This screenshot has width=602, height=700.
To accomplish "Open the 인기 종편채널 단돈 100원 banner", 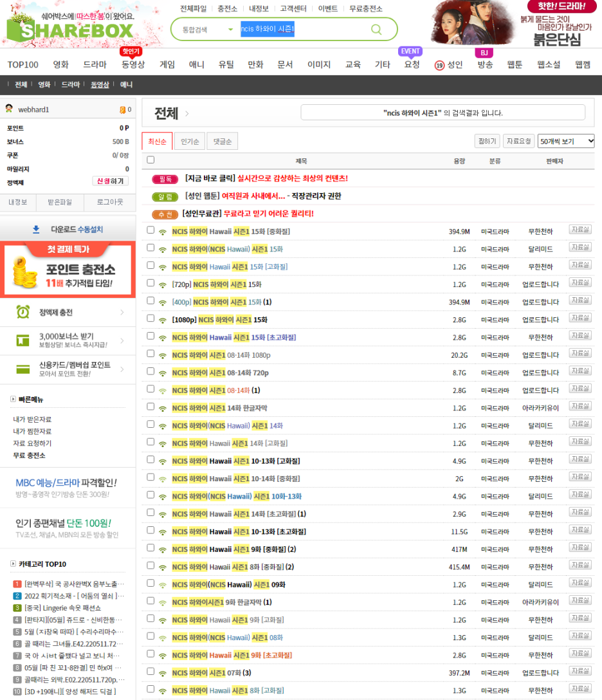I will click(67, 528).
